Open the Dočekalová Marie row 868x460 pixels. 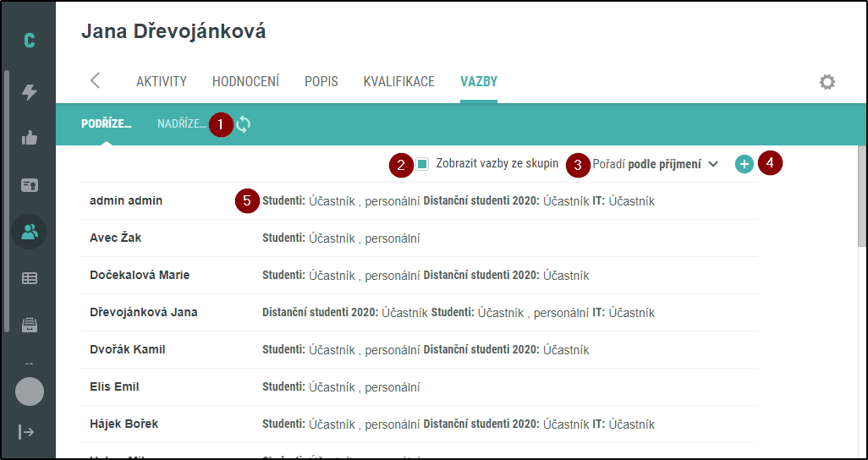pyautogui.click(x=419, y=275)
